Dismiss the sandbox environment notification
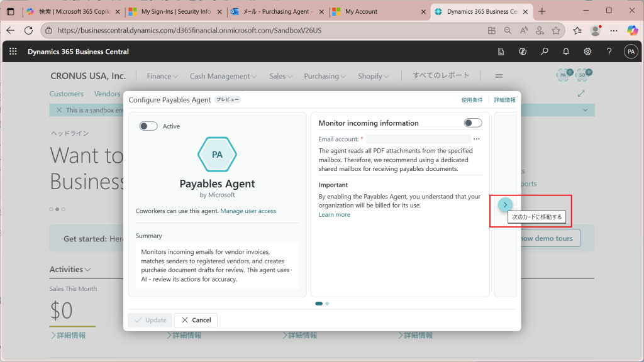The height and width of the screenshot is (362, 644). (59, 110)
